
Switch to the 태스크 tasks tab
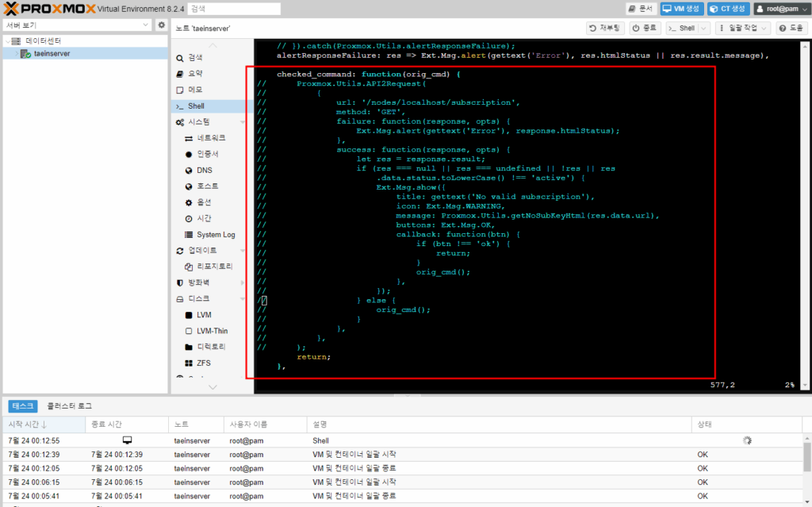click(x=23, y=406)
